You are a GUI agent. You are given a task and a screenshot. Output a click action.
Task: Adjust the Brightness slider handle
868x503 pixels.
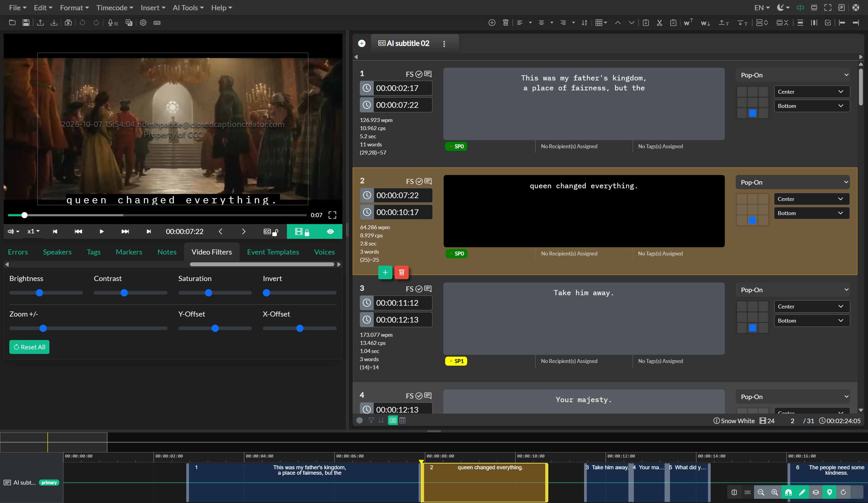(39, 293)
